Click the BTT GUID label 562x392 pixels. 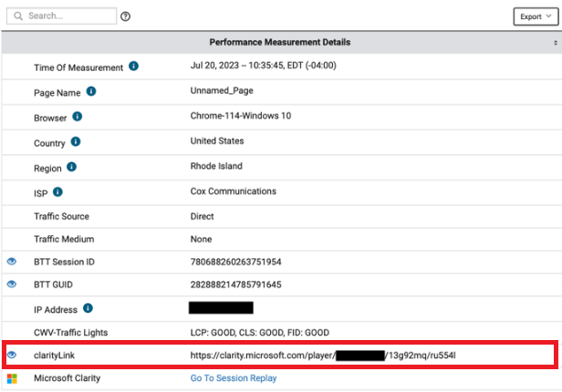coord(53,284)
